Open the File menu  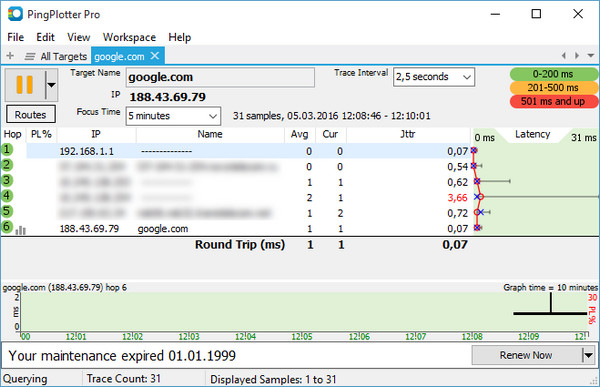click(x=16, y=37)
